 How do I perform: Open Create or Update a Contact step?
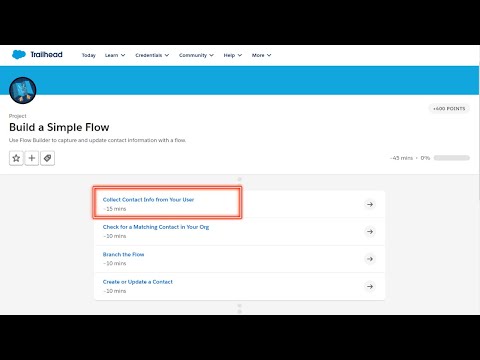tap(138, 282)
